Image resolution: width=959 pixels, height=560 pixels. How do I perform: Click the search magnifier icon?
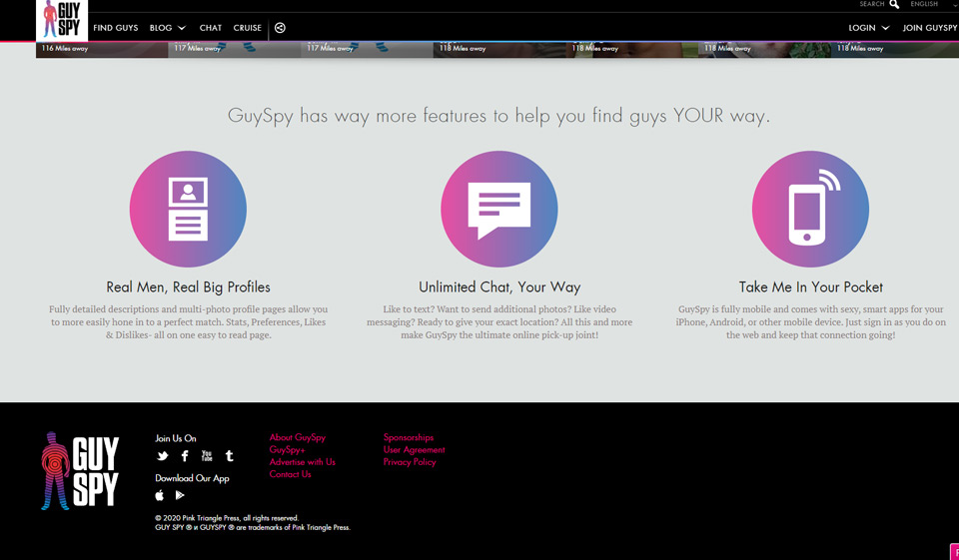(894, 5)
